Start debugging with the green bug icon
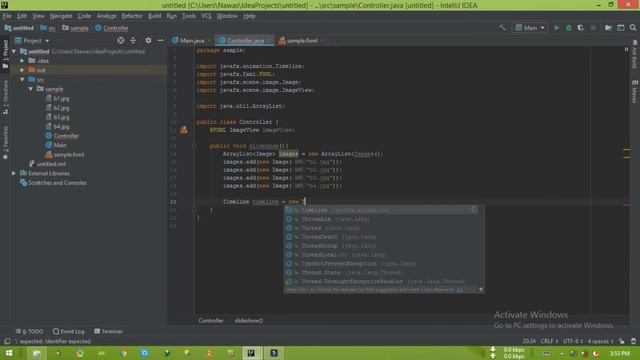640x360 pixels. point(569,28)
